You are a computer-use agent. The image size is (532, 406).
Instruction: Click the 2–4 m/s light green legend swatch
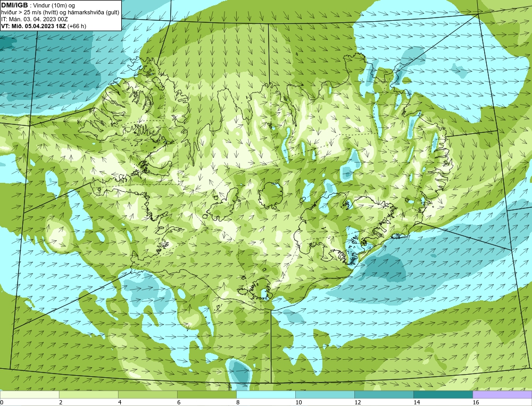click(89, 394)
